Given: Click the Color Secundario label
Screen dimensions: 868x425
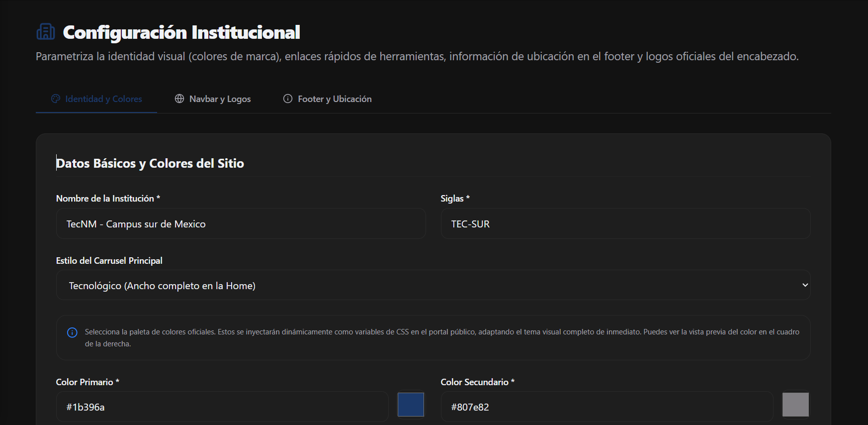Looking at the screenshot, I should 477,382.
